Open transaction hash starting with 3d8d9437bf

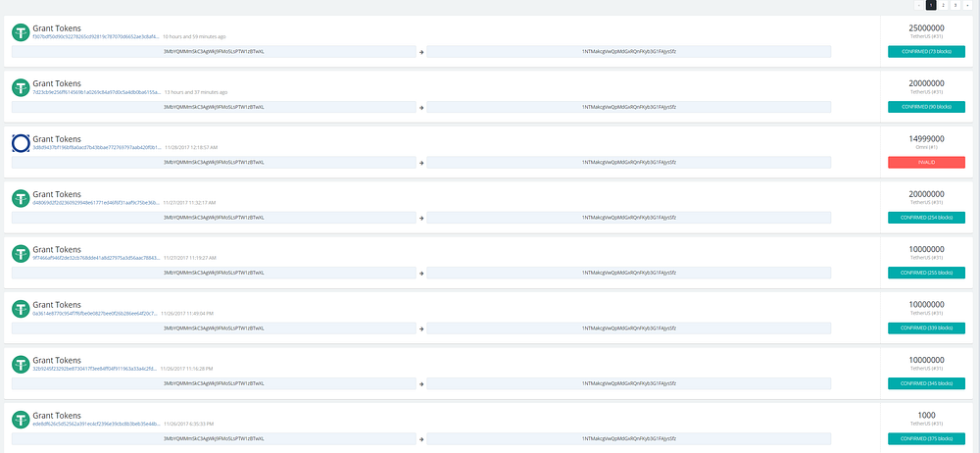tap(97, 148)
